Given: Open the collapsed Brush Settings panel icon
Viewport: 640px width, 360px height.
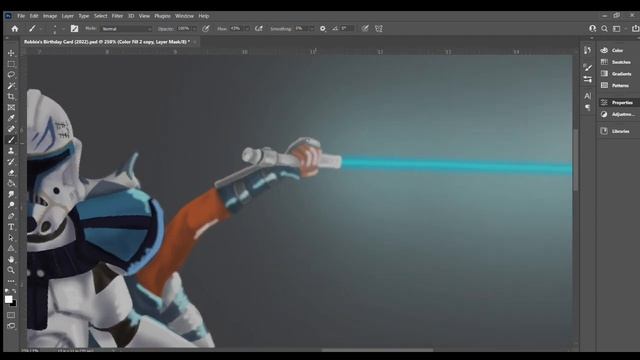Looking at the screenshot, I should pos(587,67).
